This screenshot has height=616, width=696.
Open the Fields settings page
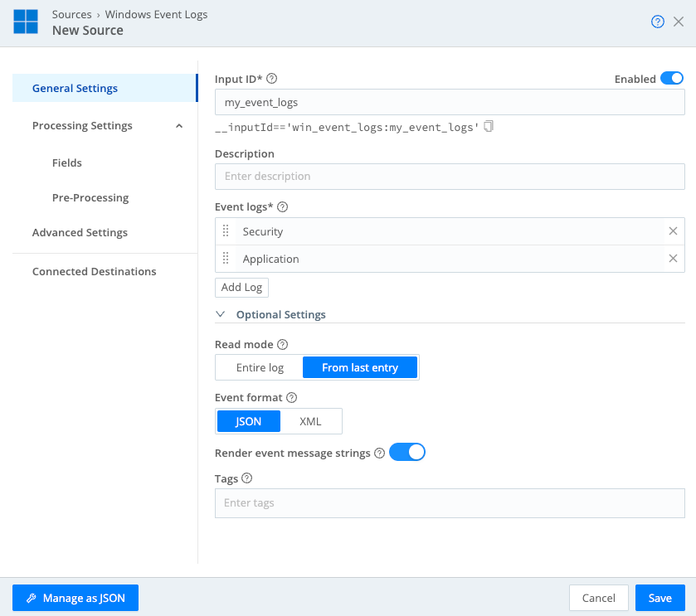tap(66, 162)
